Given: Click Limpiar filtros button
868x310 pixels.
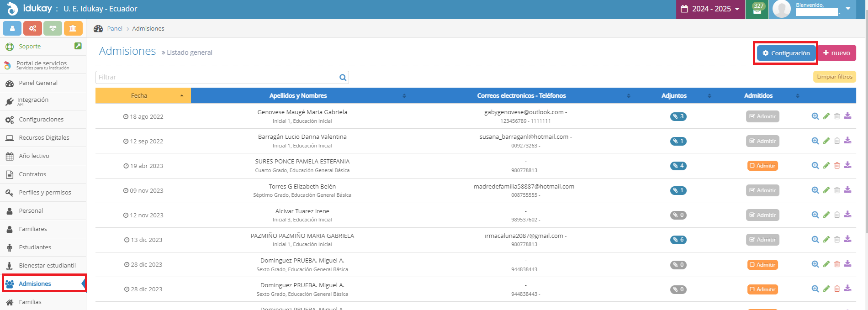Looking at the screenshot, I should click(835, 77).
